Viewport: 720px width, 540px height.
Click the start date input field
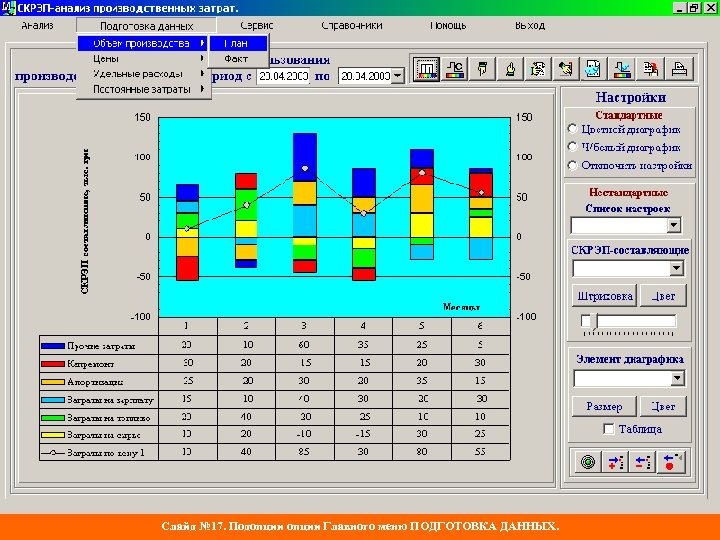click(283, 76)
